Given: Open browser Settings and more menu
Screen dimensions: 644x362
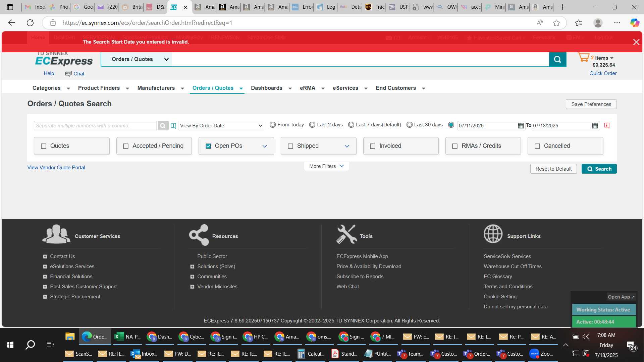Looking at the screenshot, I should tap(617, 23).
